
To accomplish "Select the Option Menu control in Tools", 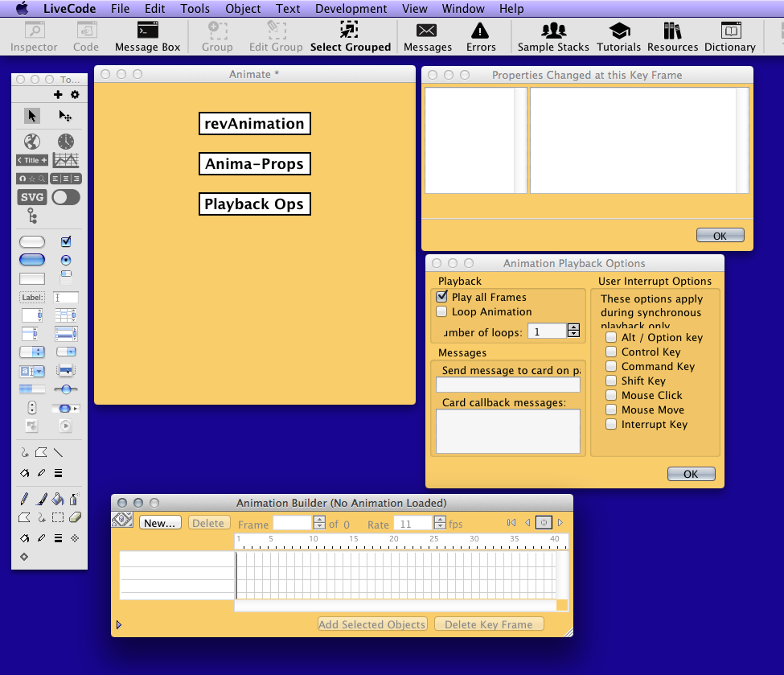I will pyautogui.click(x=32, y=352).
